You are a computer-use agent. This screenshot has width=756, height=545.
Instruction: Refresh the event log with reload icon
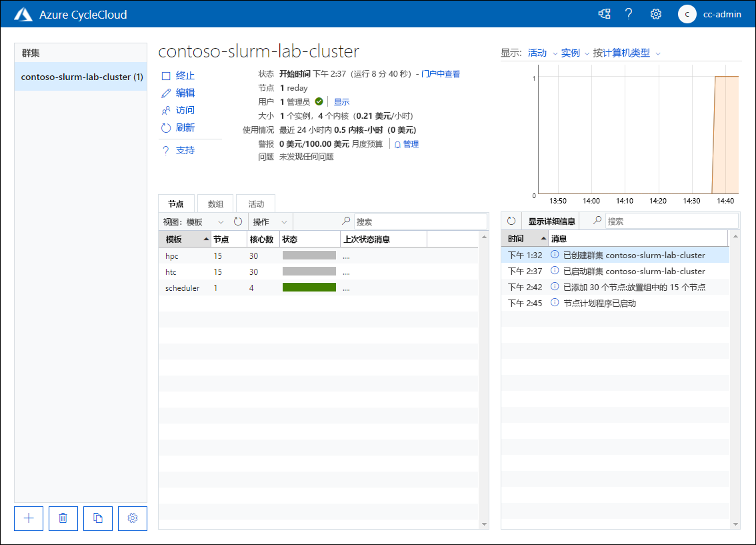511,221
